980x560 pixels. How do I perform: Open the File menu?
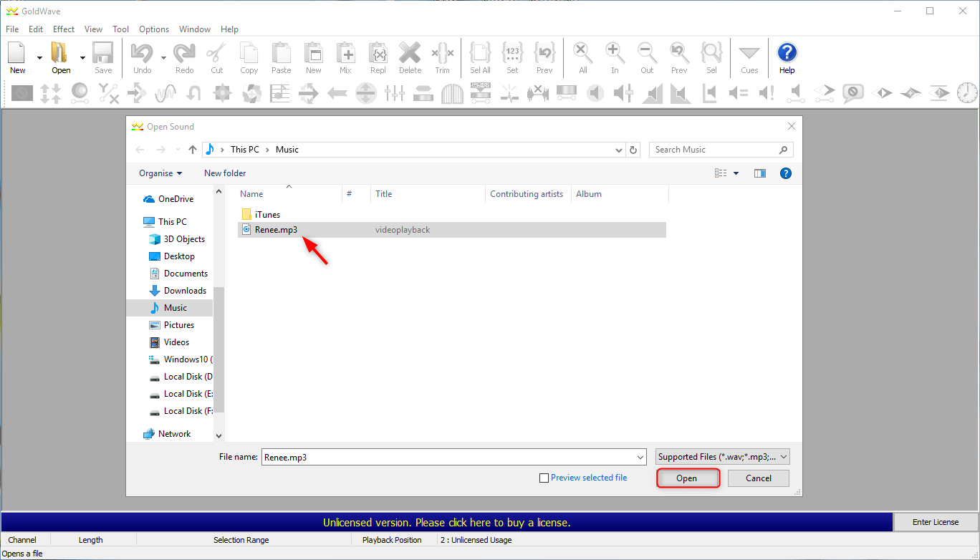coord(12,29)
